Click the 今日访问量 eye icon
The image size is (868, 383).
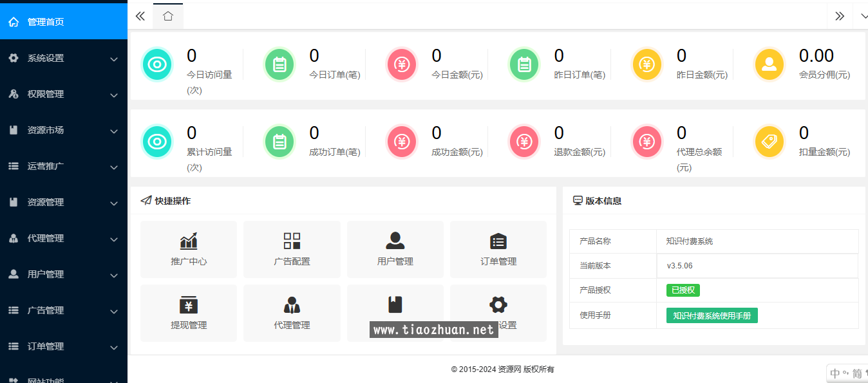(x=156, y=64)
